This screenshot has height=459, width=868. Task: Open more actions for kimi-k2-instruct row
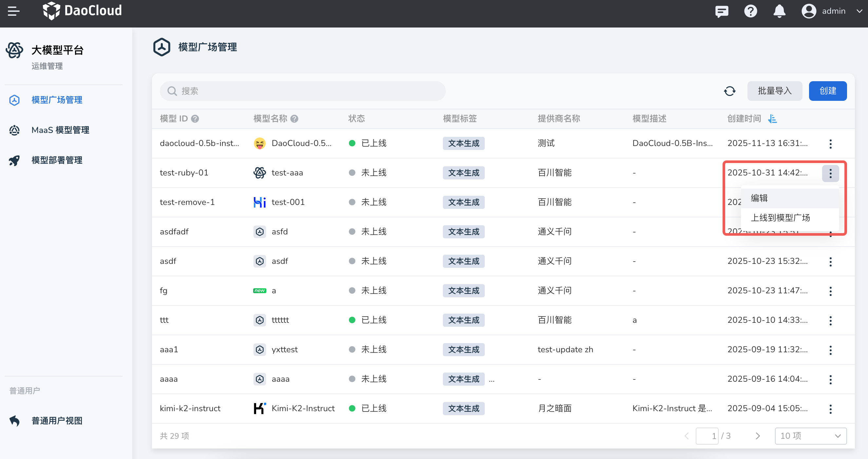point(830,409)
